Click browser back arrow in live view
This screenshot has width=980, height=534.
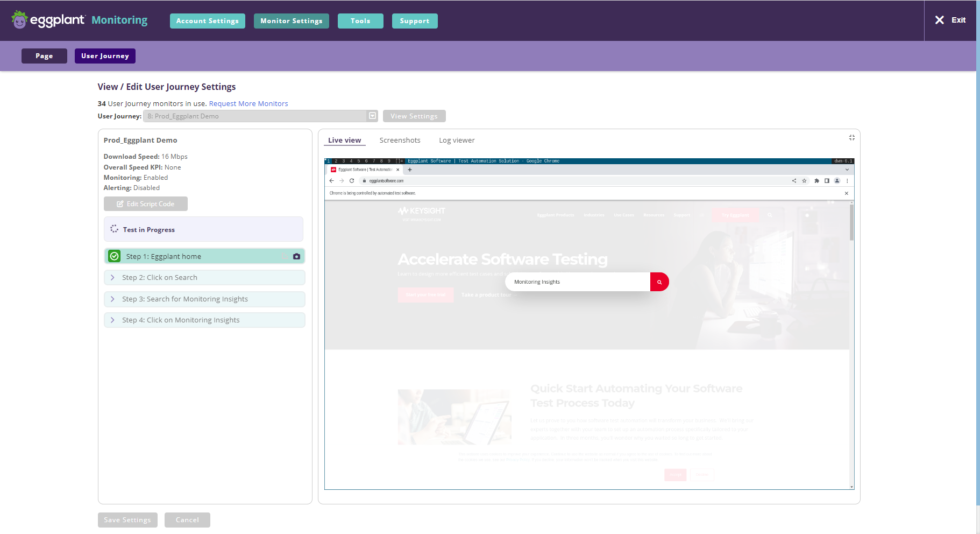tap(331, 181)
